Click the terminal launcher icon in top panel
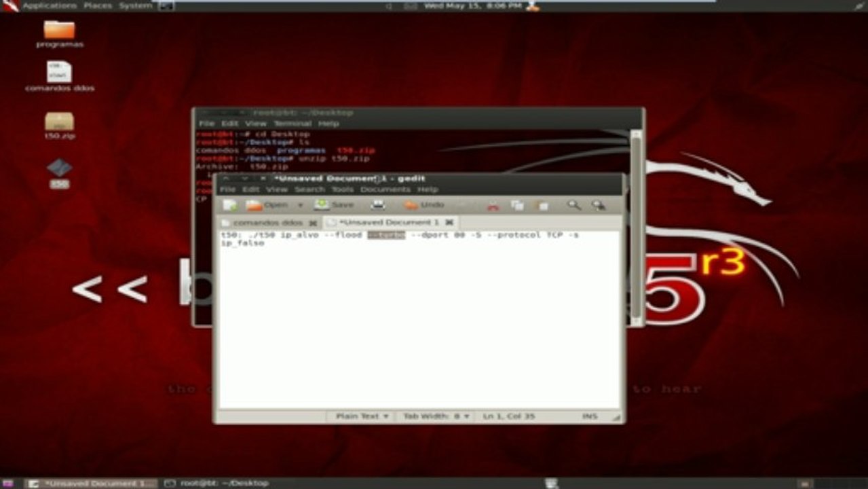This screenshot has height=489, width=868. [x=166, y=5]
